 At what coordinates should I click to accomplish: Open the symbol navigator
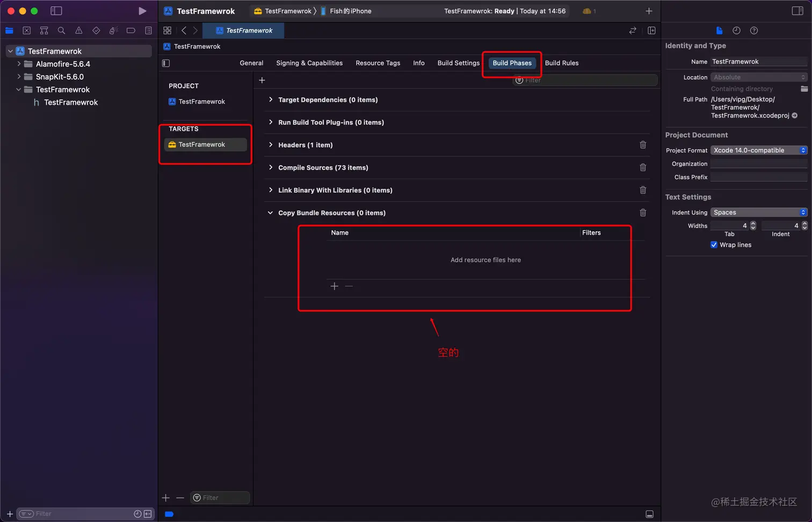point(44,31)
